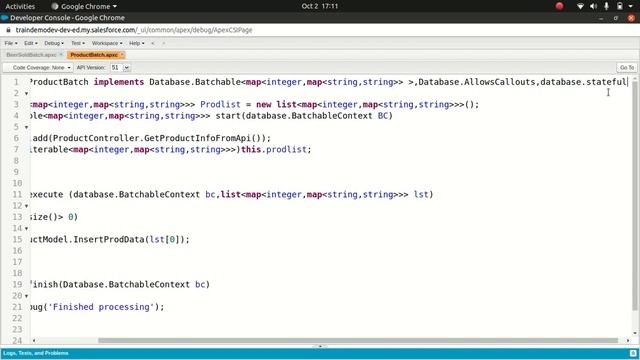Open the File menu
The image size is (640, 360).
11,43
